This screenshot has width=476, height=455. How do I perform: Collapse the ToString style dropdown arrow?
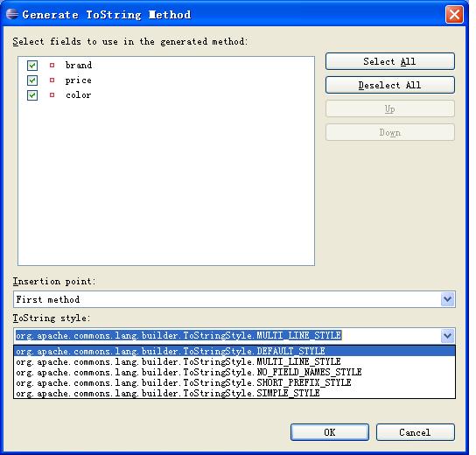pyautogui.click(x=447, y=336)
